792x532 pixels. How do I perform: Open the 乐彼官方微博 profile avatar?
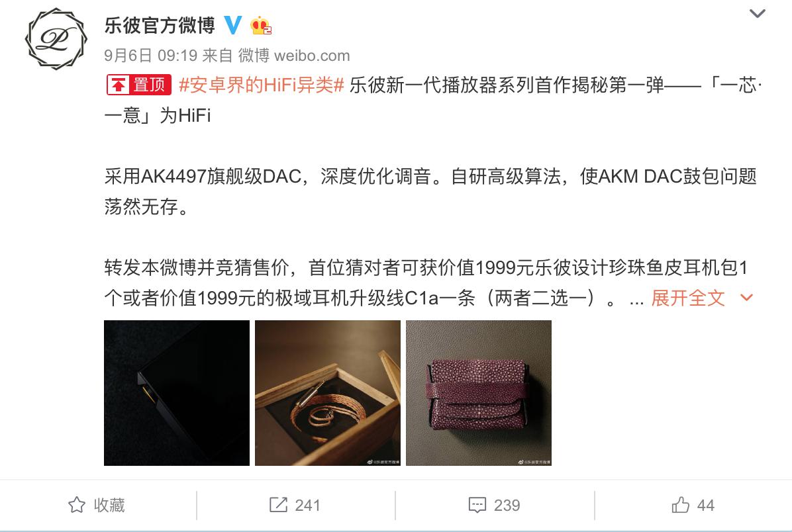coord(56,39)
